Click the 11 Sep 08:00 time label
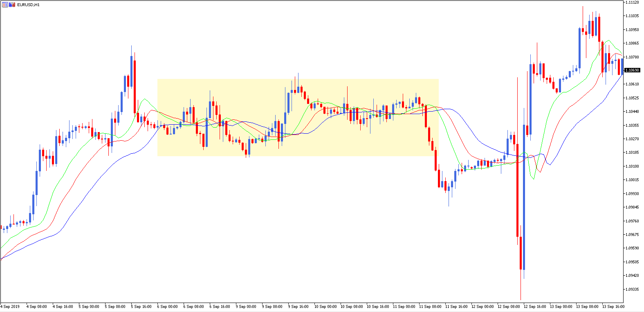Screen dimensions: 644x312 point(430,306)
